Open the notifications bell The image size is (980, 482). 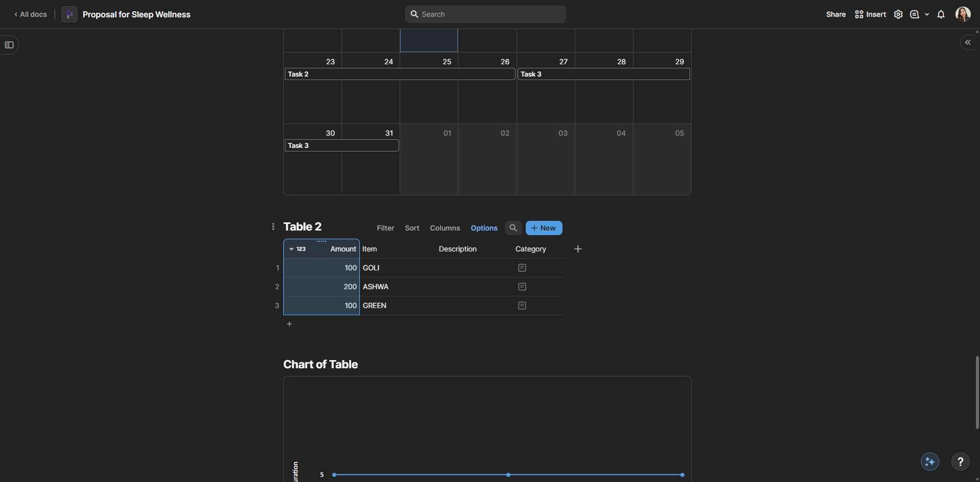click(x=941, y=14)
